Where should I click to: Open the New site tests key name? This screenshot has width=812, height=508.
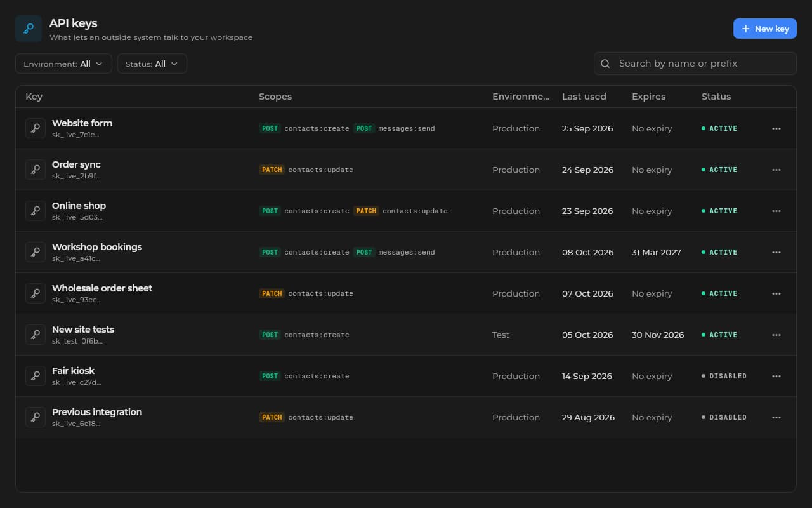coord(83,330)
